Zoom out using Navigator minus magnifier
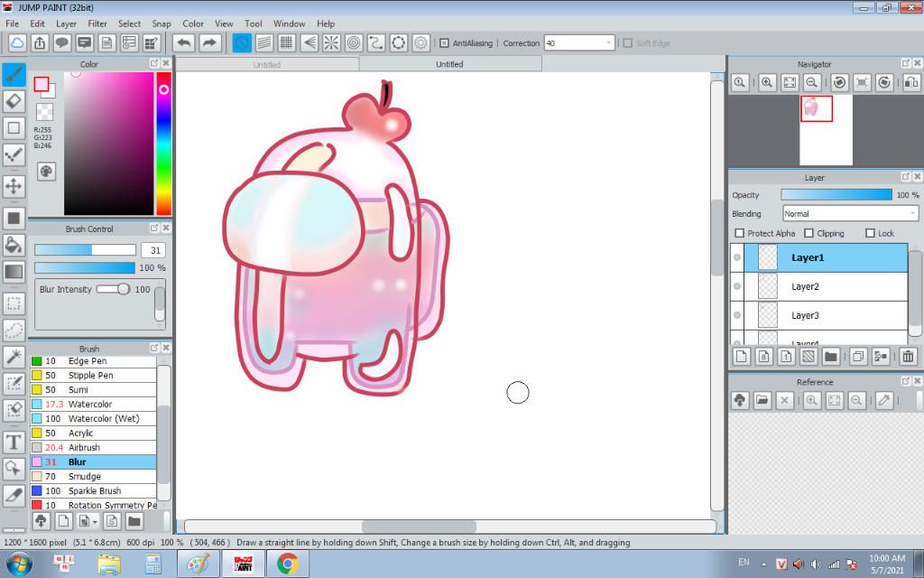 coord(811,83)
